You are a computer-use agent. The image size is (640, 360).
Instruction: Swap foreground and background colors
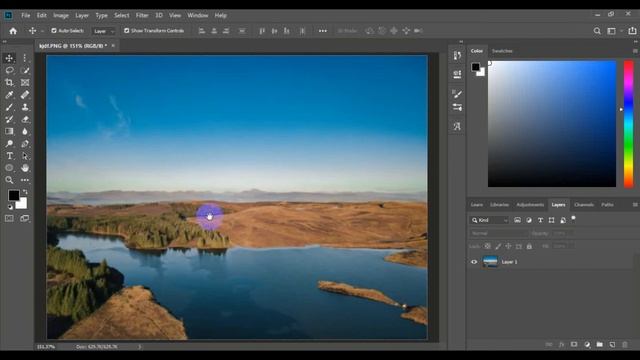pyautogui.click(x=25, y=191)
